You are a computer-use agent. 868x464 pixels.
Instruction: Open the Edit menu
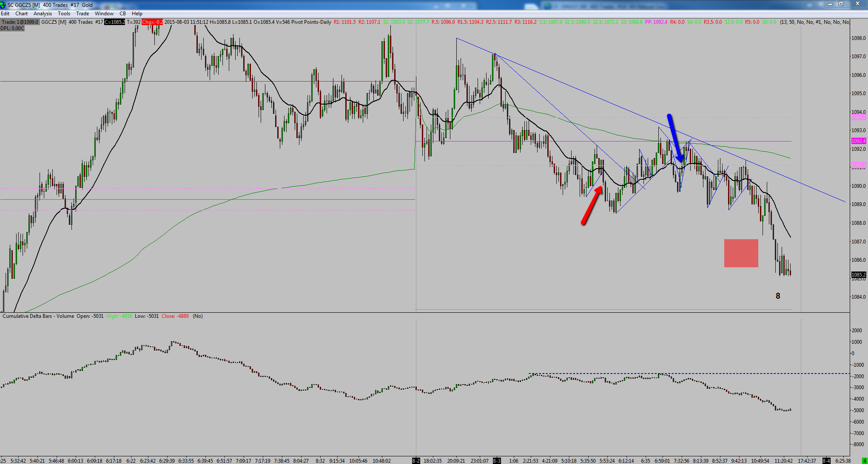coord(5,14)
